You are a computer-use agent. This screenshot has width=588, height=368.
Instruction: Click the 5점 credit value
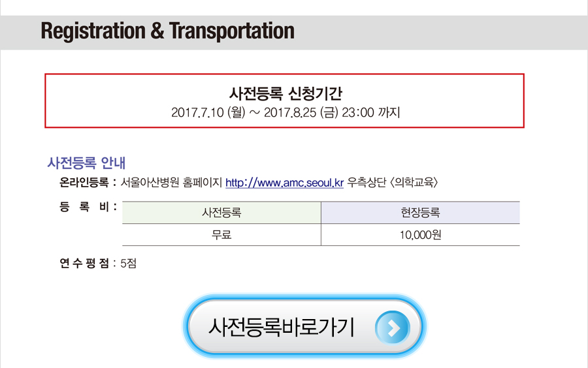click(128, 263)
